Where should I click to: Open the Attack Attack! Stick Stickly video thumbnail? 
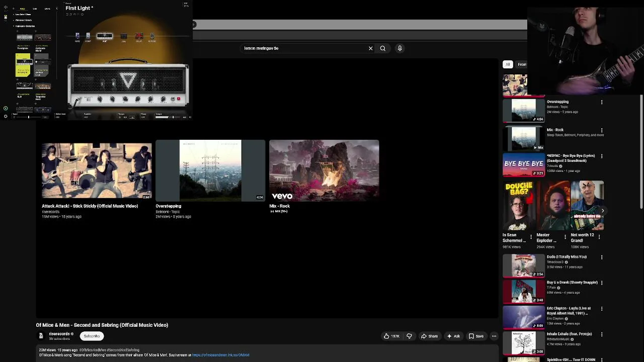(x=97, y=170)
